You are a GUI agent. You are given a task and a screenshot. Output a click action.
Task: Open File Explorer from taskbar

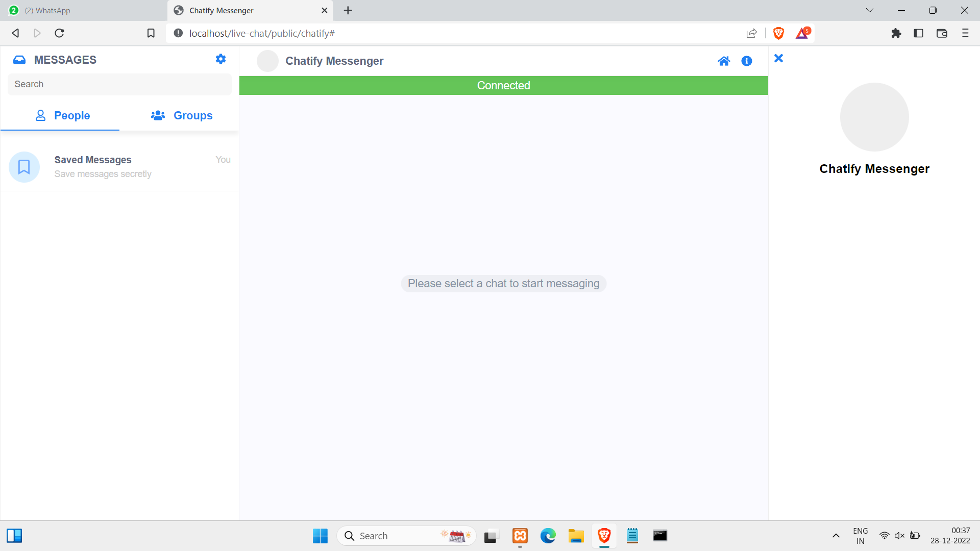coord(576,536)
